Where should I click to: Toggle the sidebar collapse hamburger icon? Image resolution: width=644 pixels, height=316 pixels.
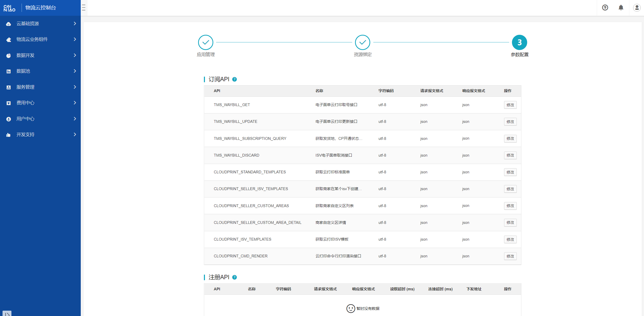coord(84,8)
